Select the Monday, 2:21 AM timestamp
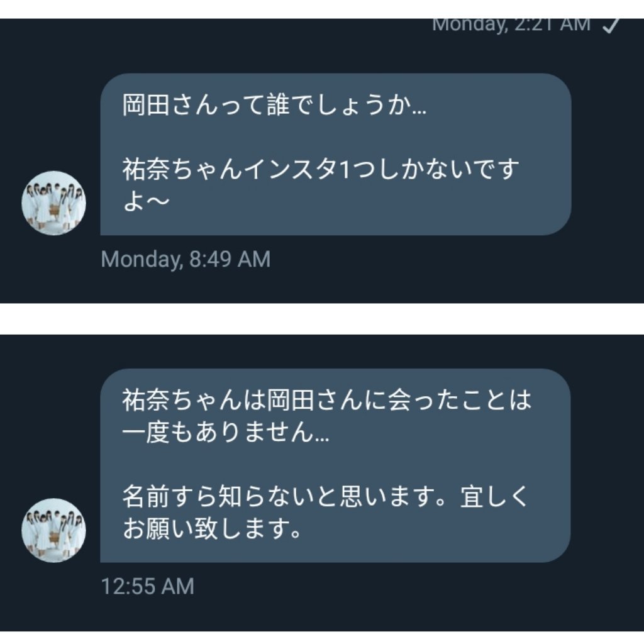 (511, 25)
